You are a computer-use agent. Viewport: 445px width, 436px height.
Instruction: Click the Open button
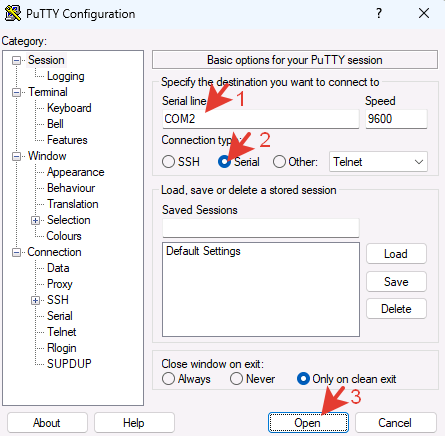pyautogui.click(x=308, y=423)
